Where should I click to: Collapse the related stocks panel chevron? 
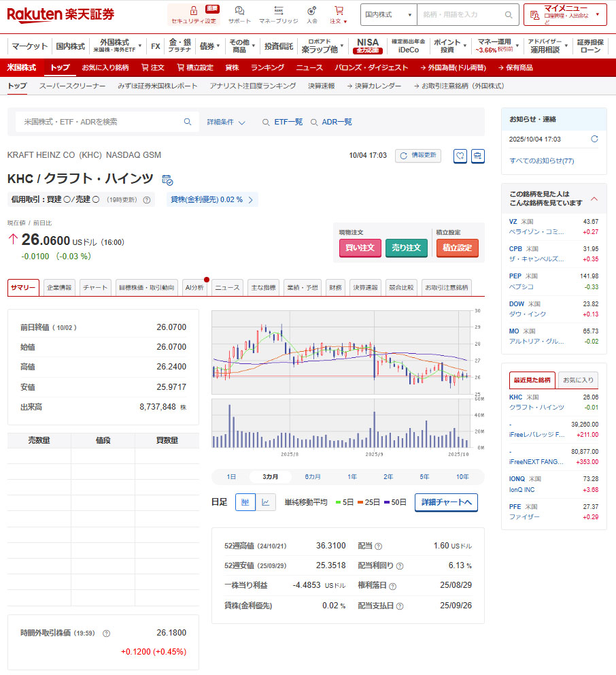click(594, 199)
